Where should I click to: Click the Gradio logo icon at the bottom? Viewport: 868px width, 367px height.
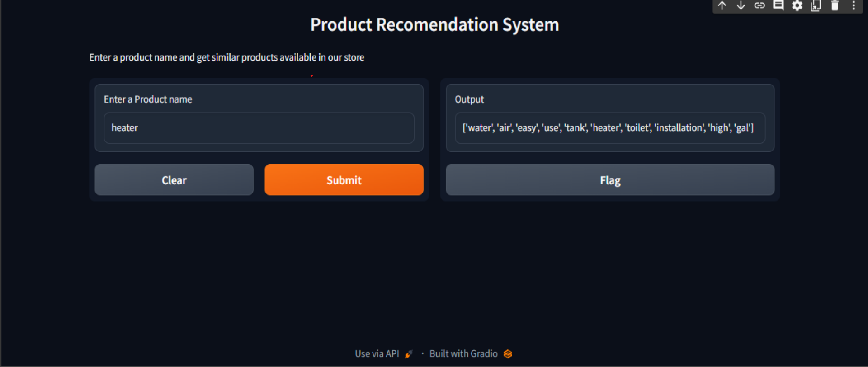[x=508, y=354]
